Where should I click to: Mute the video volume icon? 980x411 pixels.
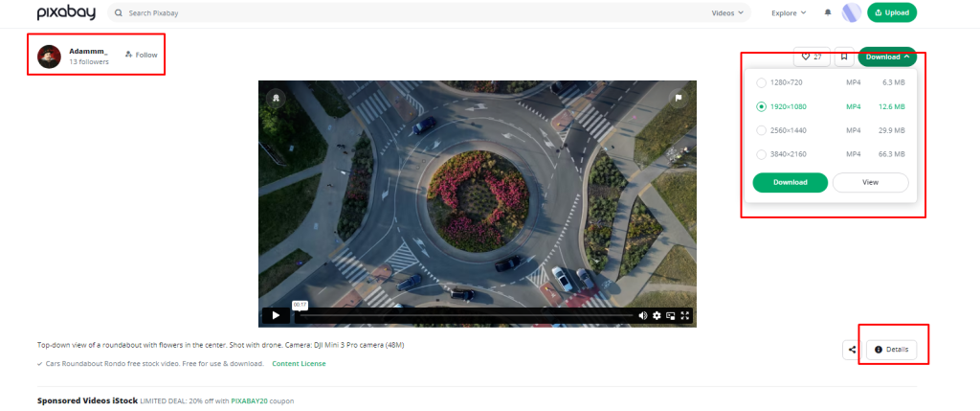point(642,315)
